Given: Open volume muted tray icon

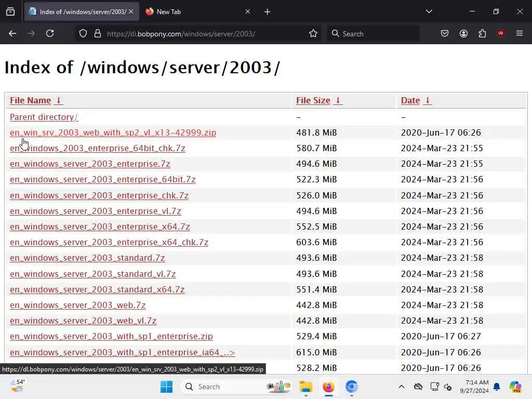Looking at the screenshot, I should (448, 387).
